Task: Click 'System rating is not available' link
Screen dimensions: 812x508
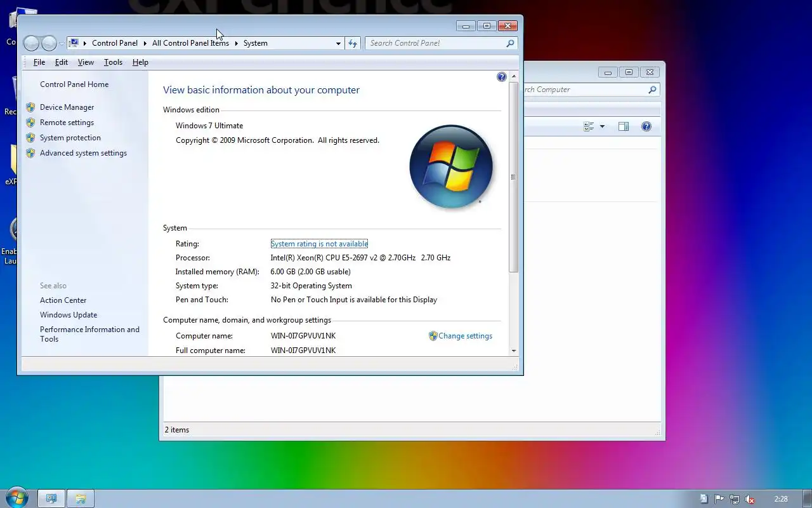Action: click(319, 244)
